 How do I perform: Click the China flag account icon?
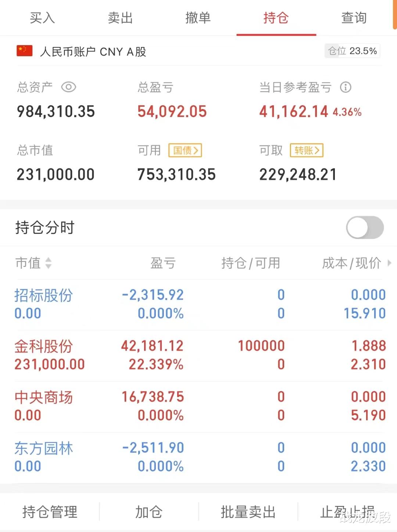coord(25,51)
